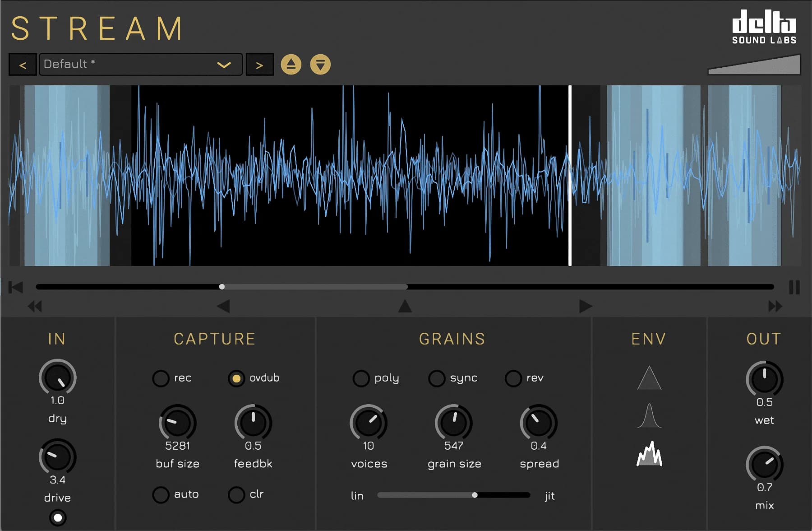This screenshot has width=812, height=531.
Task: Enable rec in the Capture section
Action: (x=161, y=378)
